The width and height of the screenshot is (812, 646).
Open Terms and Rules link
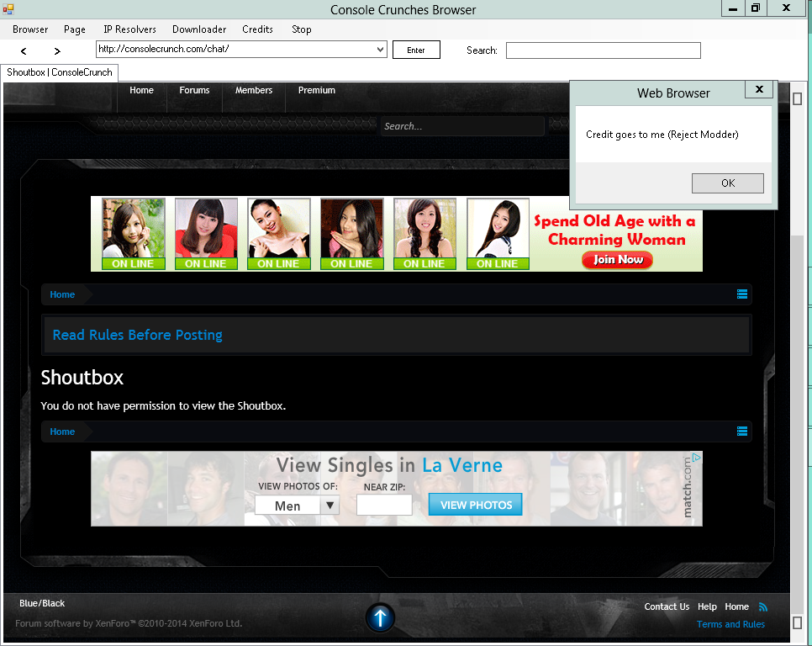tap(730, 624)
